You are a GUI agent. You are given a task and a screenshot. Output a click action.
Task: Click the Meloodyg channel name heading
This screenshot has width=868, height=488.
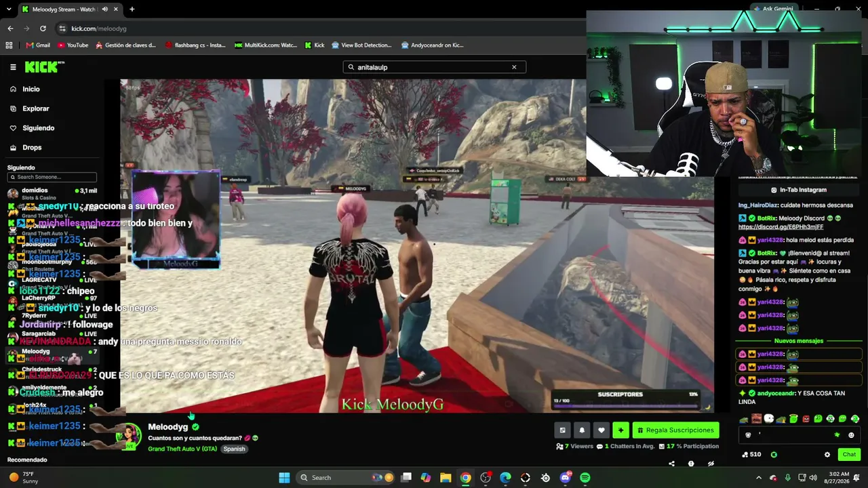coord(167,427)
